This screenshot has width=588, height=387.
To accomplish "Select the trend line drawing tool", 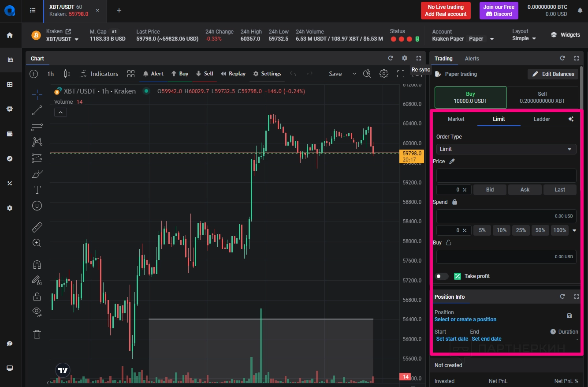I will coord(37,110).
